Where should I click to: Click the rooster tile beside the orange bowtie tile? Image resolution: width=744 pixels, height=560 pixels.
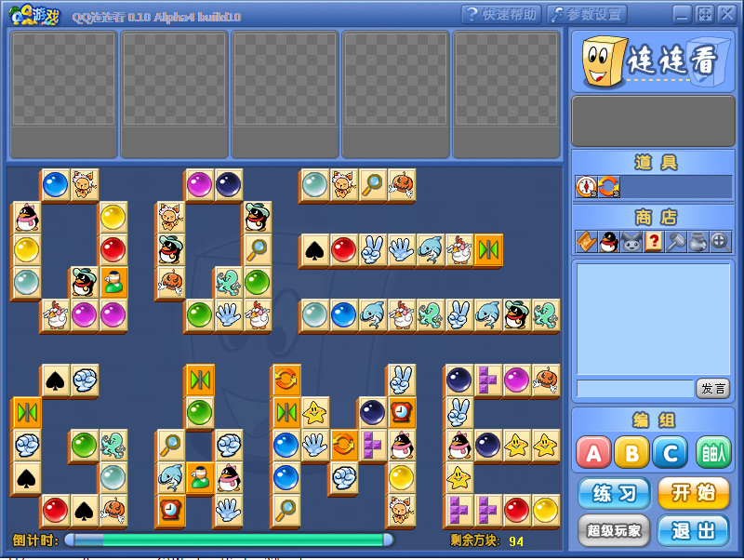click(459, 250)
